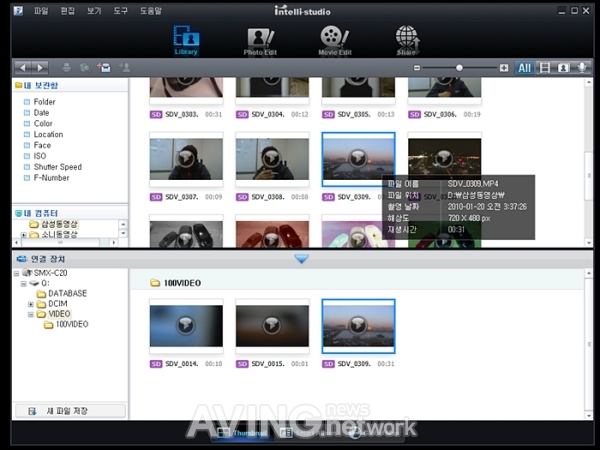Open the 보기 menu

[x=94, y=11]
